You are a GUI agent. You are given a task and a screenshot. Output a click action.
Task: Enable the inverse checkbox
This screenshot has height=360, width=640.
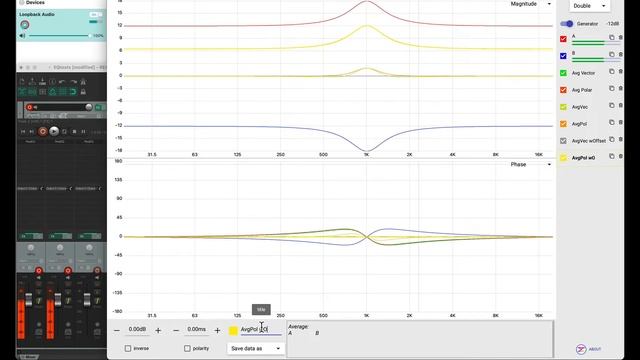pyautogui.click(x=128, y=349)
